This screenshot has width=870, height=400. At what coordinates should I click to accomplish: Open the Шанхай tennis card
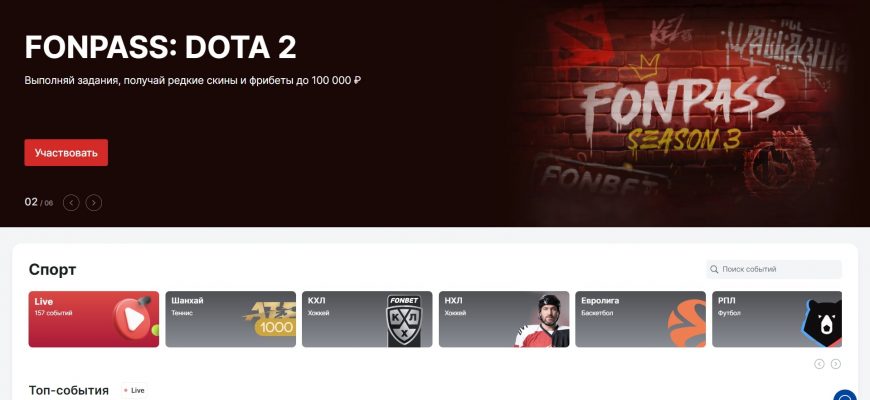pyautogui.click(x=230, y=319)
